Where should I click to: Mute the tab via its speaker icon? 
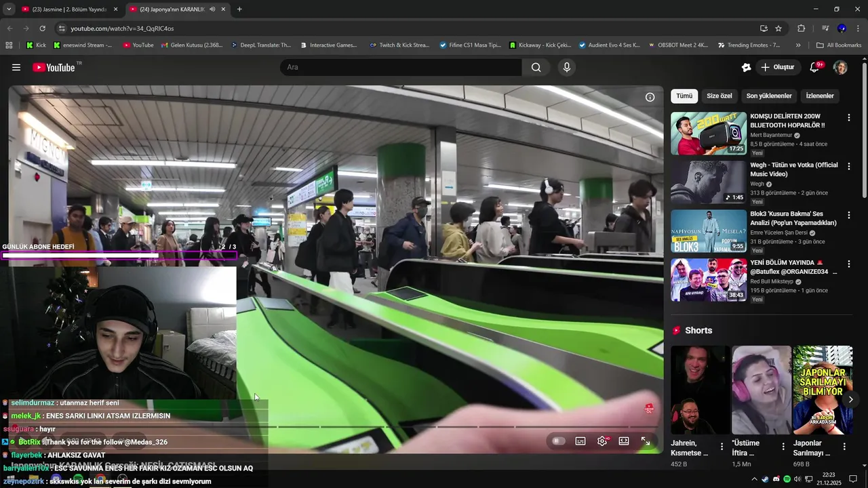212,9
